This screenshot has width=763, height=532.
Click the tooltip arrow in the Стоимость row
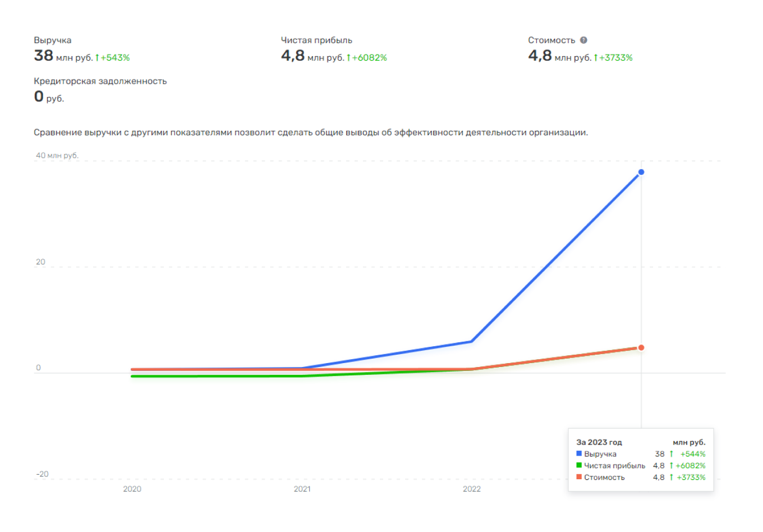tap(671, 478)
